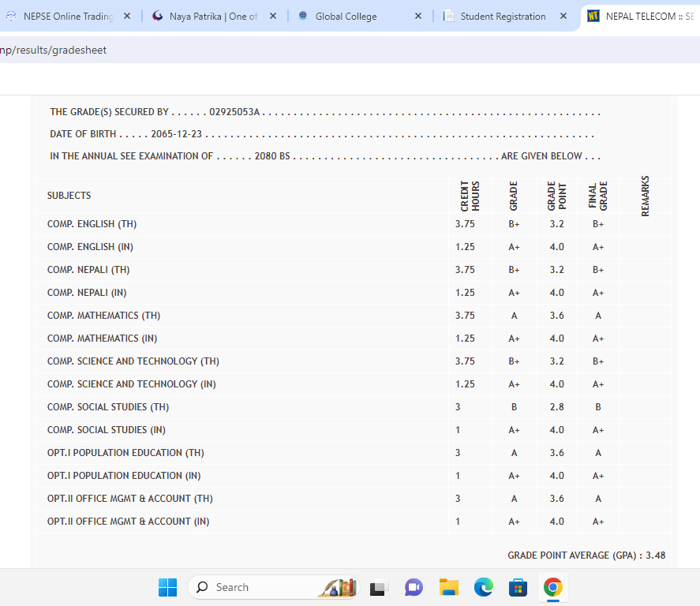Open the Windows Start menu

point(167,587)
